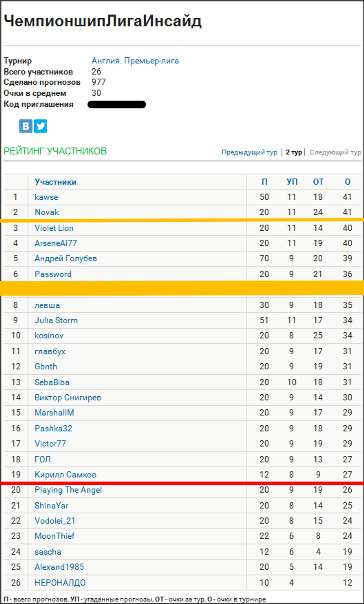364x604 pixels.
Task: Share via the VK icon
Action: tap(25, 126)
